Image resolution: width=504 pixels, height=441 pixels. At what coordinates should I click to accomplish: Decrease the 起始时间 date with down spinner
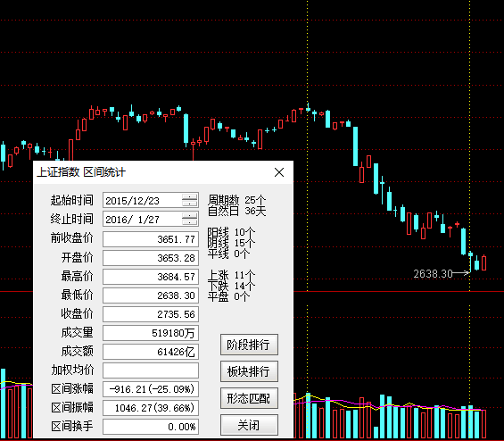pyautogui.click(x=190, y=204)
